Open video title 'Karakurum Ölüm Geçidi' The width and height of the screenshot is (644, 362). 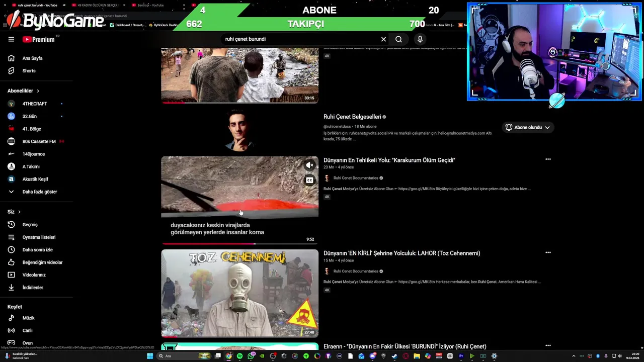click(x=389, y=160)
